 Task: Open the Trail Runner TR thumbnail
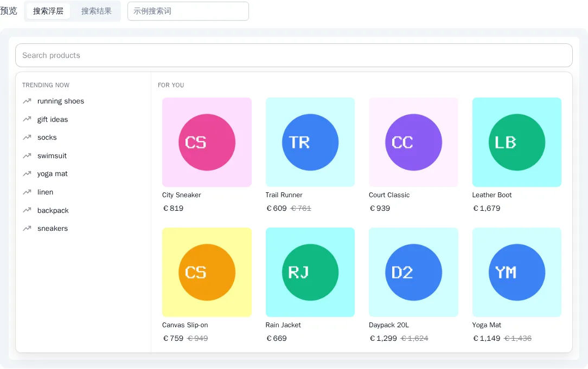(x=310, y=143)
